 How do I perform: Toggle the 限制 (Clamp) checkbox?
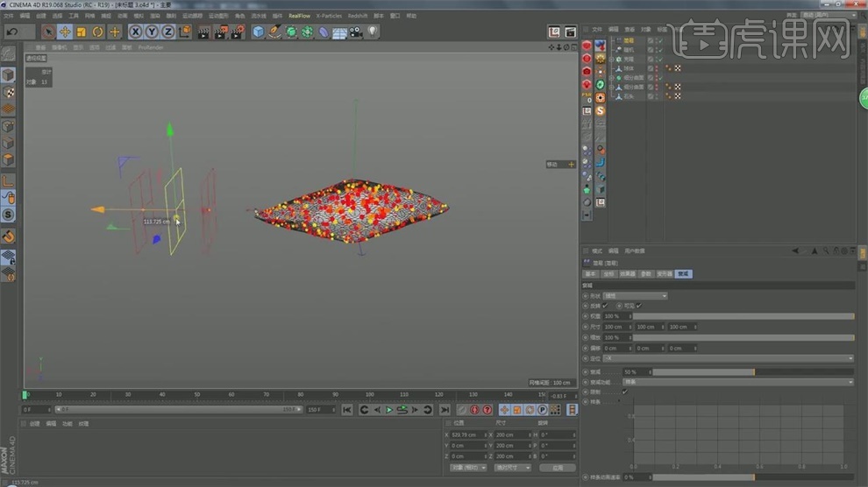click(624, 392)
